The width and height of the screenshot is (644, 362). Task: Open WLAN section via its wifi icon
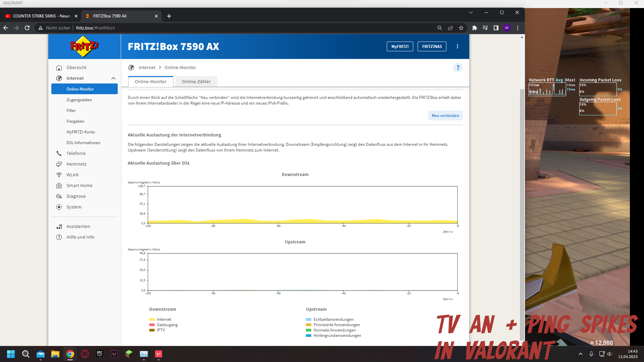click(59, 175)
